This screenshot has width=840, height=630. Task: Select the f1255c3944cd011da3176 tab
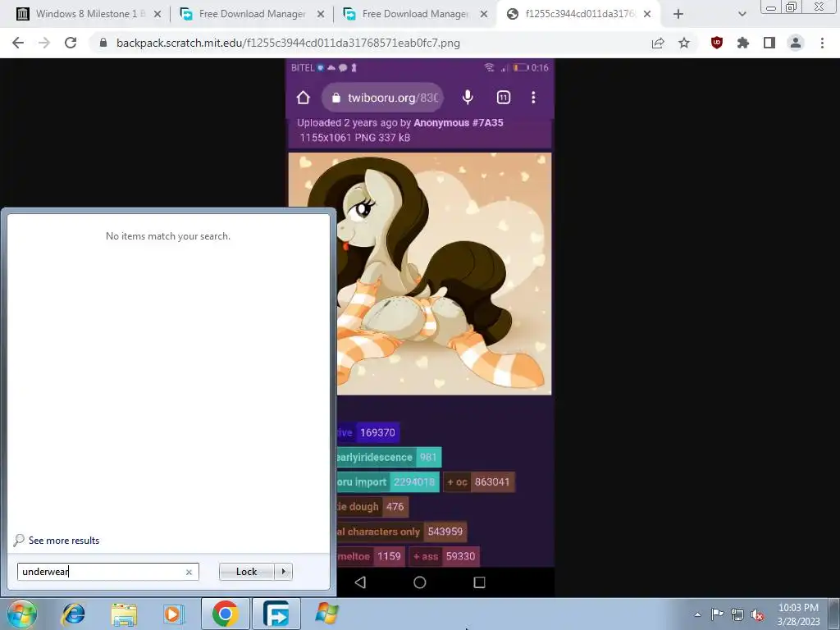coord(580,14)
